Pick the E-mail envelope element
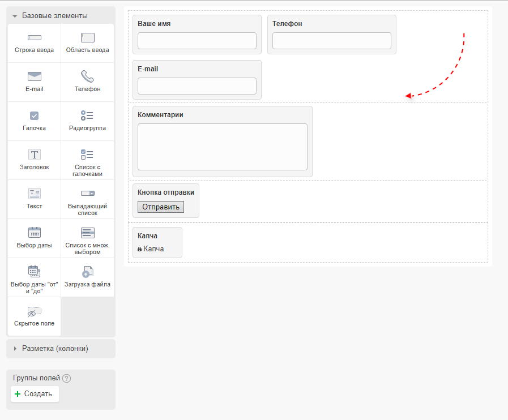 pyautogui.click(x=35, y=77)
